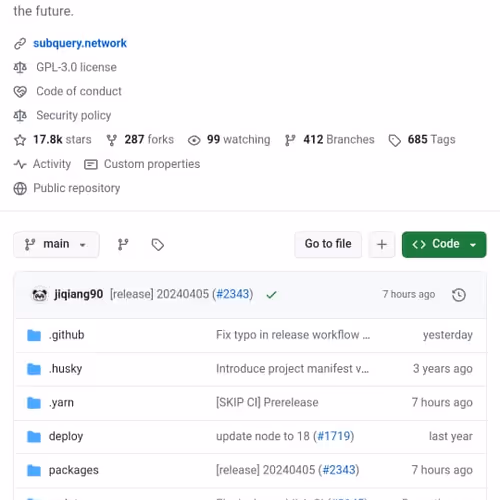Viewport: 500px width, 500px height.
Task: Click the fork icon beside 287 forks
Action: tap(112, 140)
